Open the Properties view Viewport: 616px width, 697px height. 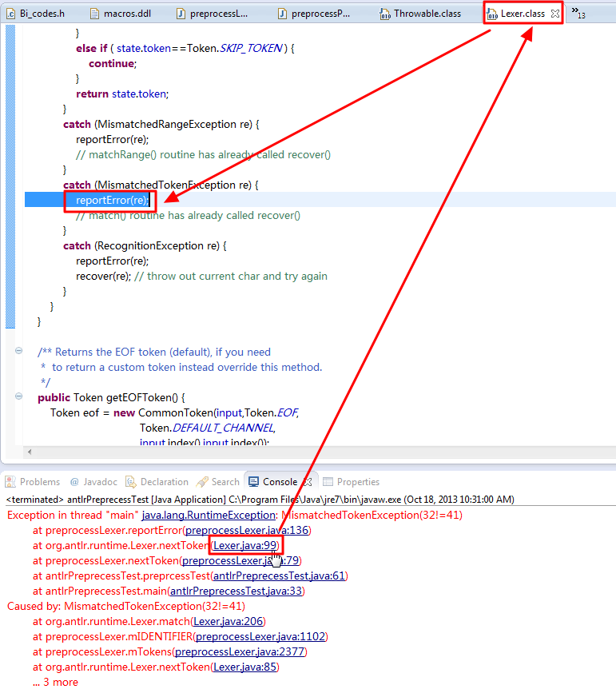[x=352, y=482]
